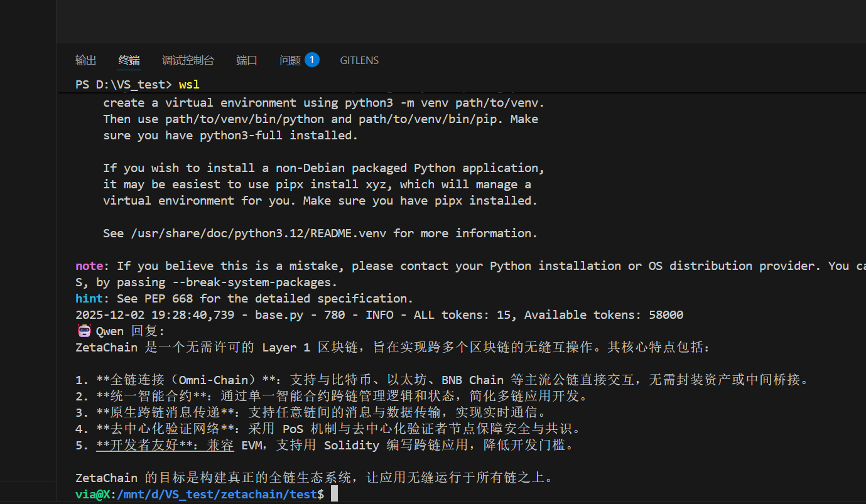Image resolution: width=866 pixels, height=504 pixels.
Task: Open the 问题 tab
Action: 290,60
